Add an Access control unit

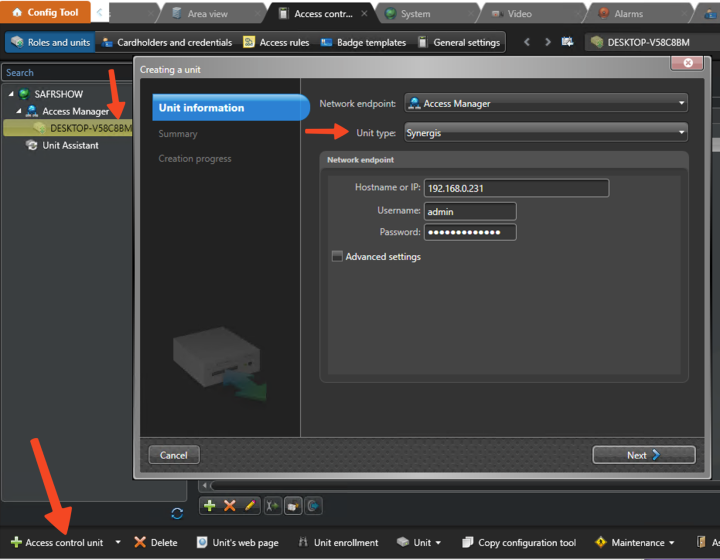tap(57, 543)
